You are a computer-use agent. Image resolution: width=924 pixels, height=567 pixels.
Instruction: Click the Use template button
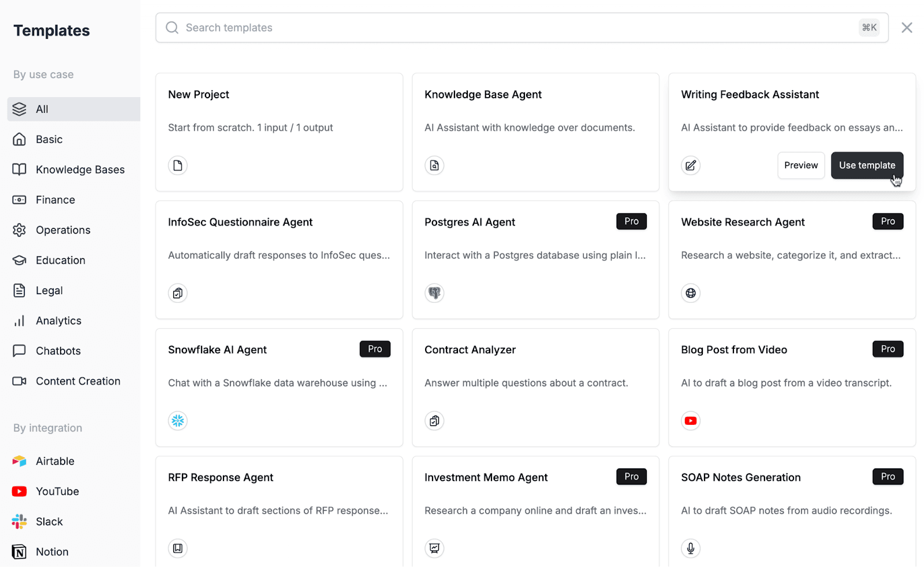(x=867, y=165)
